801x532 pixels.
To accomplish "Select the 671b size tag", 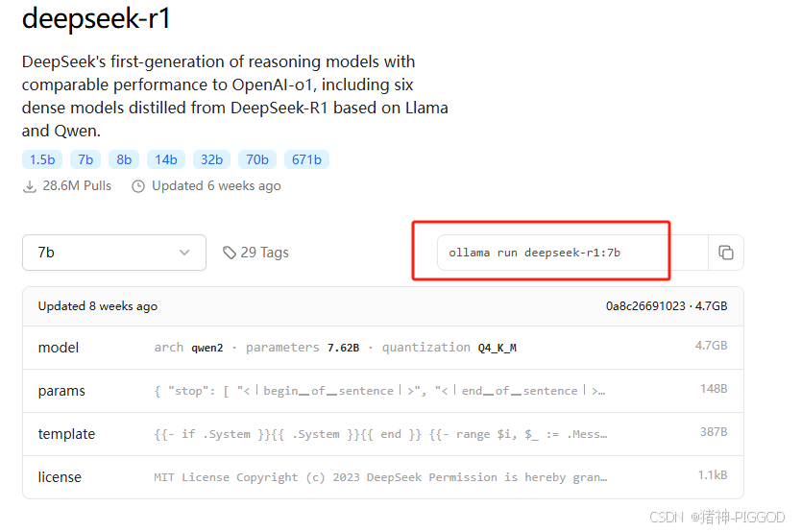I will click(x=306, y=159).
